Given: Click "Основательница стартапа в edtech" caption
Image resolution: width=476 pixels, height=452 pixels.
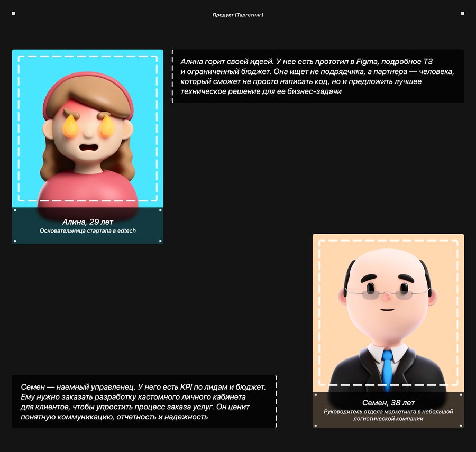Looking at the screenshot, I should pos(88,231).
